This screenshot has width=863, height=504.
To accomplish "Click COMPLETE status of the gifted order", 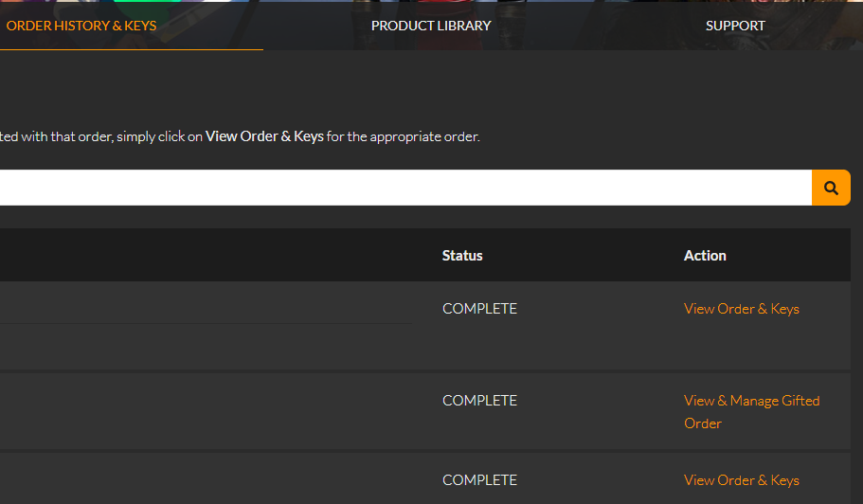I will pyautogui.click(x=479, y=401).
